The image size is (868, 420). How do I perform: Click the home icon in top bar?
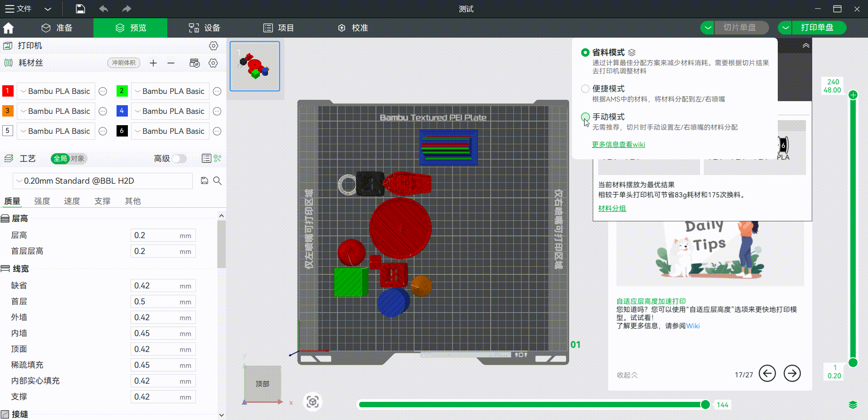[x=8, y=28]
